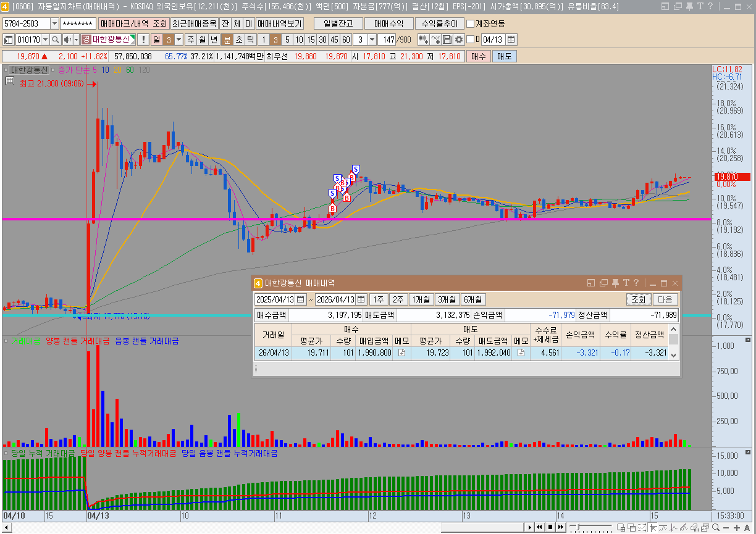Select the 60 minute interval button
This screenshot has width=756, height=534.
click(346, 40)
